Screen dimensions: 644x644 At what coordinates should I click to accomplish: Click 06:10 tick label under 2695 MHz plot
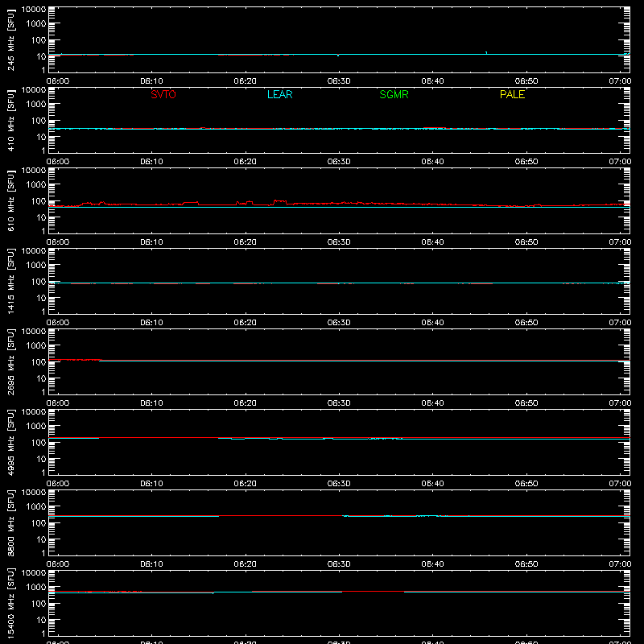tap(151, 403)
